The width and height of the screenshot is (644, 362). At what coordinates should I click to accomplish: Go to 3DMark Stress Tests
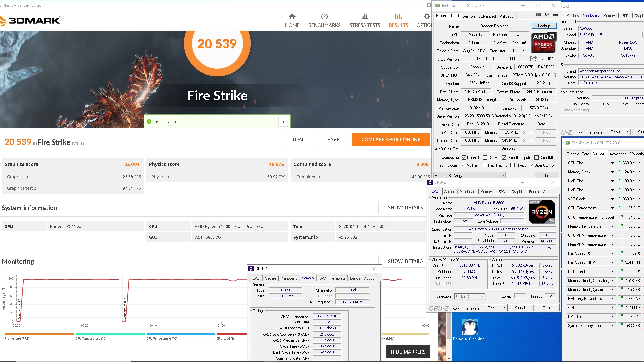365,21
